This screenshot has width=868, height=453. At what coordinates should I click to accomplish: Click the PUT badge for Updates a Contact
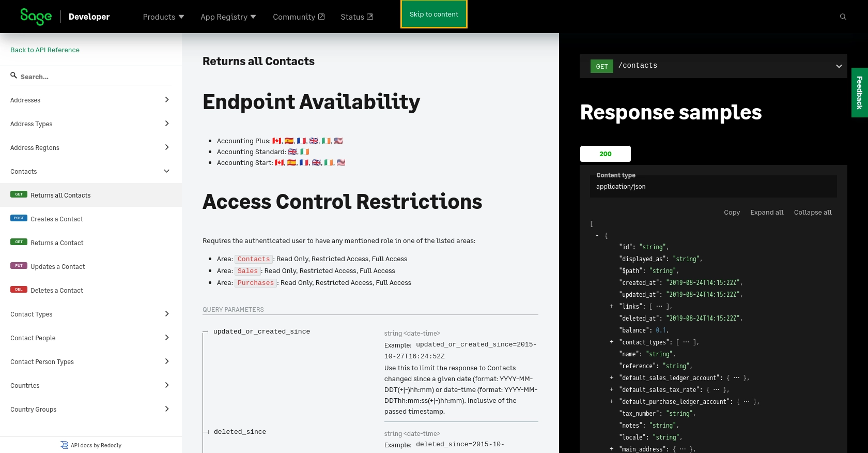19,266
